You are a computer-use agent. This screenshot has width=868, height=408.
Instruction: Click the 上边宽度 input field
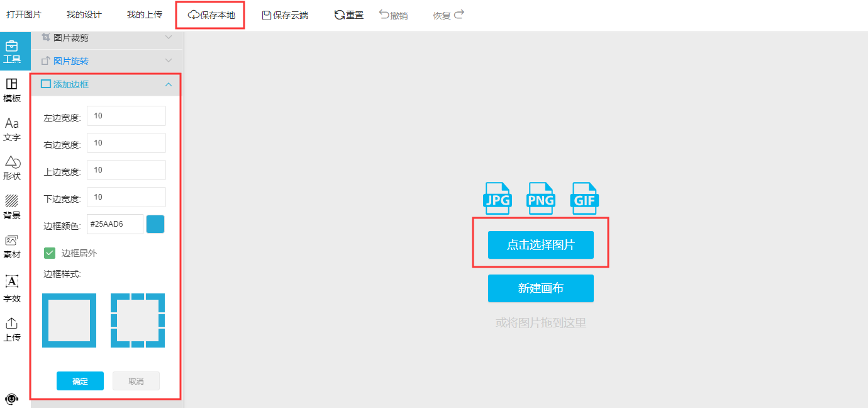[126, 170]
